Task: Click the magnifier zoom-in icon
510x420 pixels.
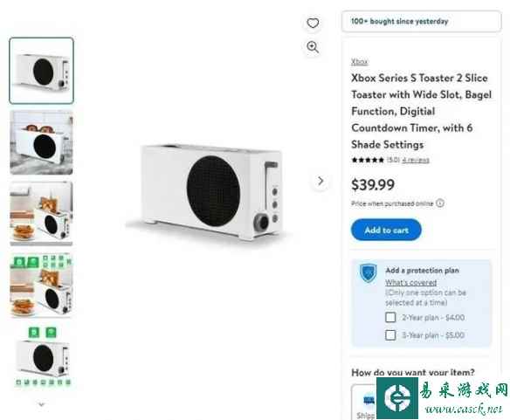Action: click(x=313, y=47)
